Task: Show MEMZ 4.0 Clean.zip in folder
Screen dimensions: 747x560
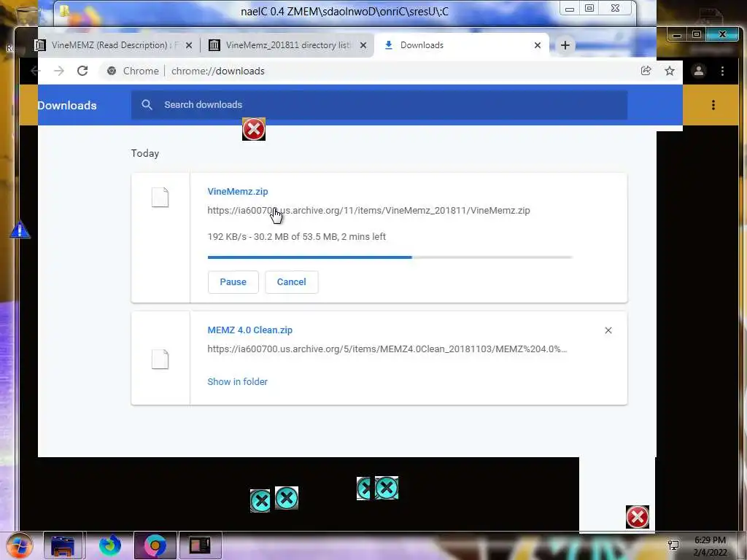Action: (x=237, y=382)
